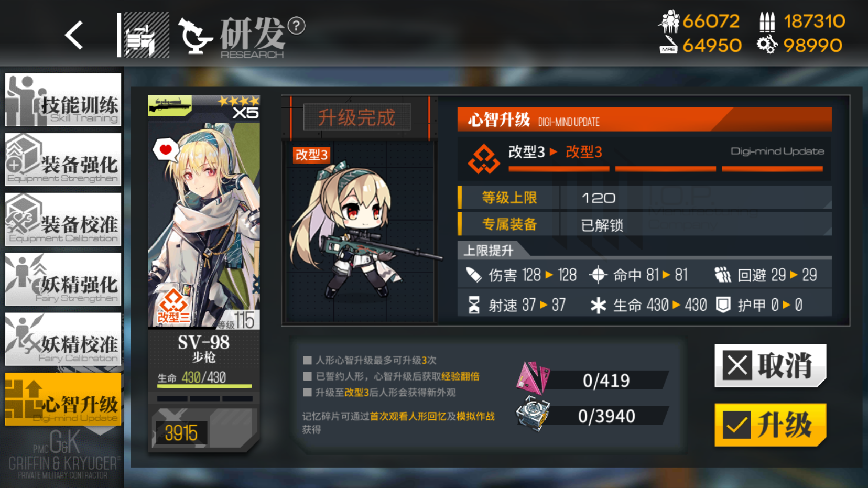Click the orange Digi-mind diamond emblem
This screenshot has height=488, width=868.
click(483, 159)
